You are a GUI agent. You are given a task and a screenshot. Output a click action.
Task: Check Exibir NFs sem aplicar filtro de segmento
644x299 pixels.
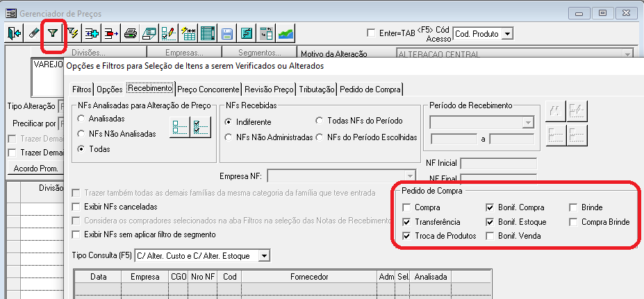76,234
